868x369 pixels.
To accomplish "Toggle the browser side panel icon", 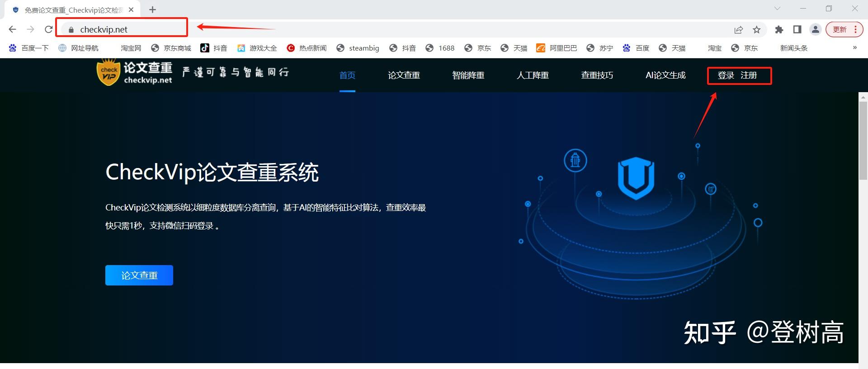I will (797, 30).
